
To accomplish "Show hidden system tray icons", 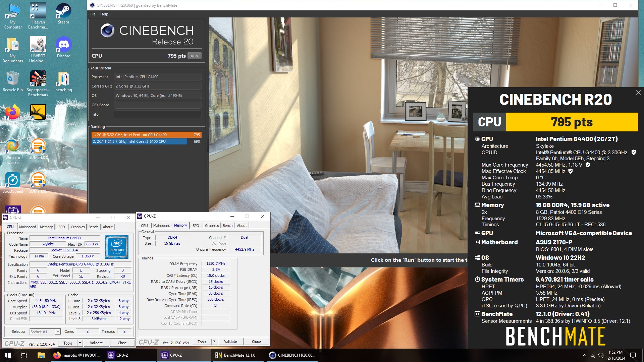I will (585, 355).
